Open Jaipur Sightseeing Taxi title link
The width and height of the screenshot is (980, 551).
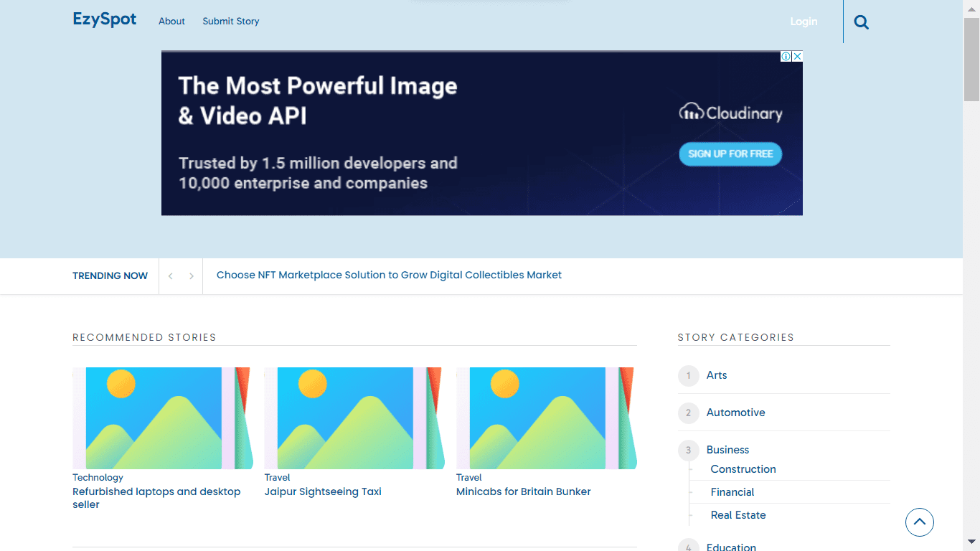[x=323, y=491]
